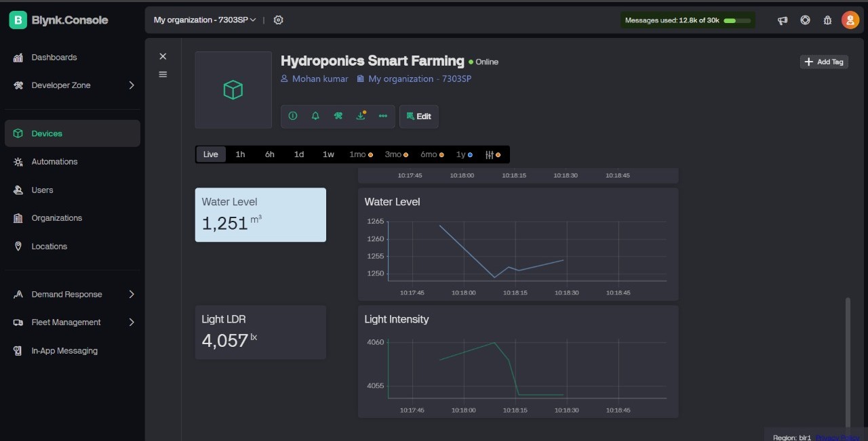Image resolution: width=868 pixels, height=441 pixels.
Task: Switch to the 6h time tab
Action: tap(269, 154)
